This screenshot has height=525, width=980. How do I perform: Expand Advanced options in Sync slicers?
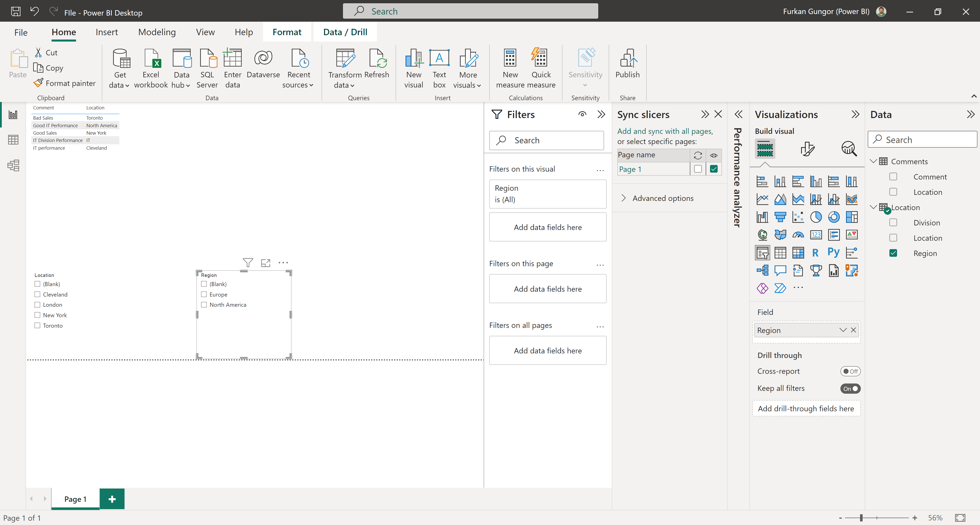pos(623,198)
